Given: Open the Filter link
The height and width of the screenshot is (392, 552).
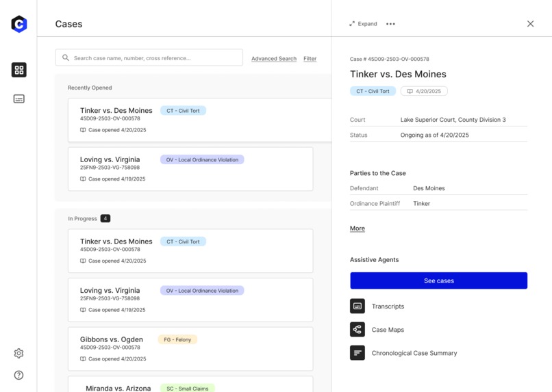Looking at the screenshot, I should point(310,58).
